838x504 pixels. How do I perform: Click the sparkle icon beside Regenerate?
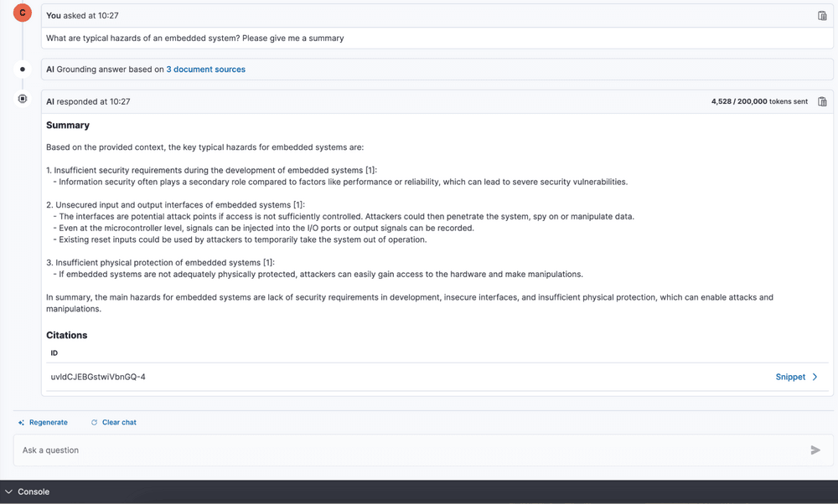[x=21, y=423]
